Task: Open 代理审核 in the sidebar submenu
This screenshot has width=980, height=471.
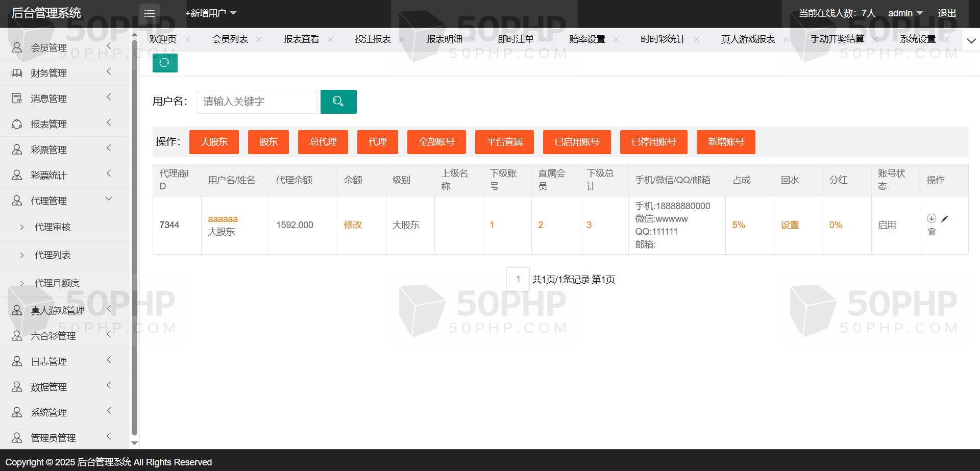Action: 53,227
